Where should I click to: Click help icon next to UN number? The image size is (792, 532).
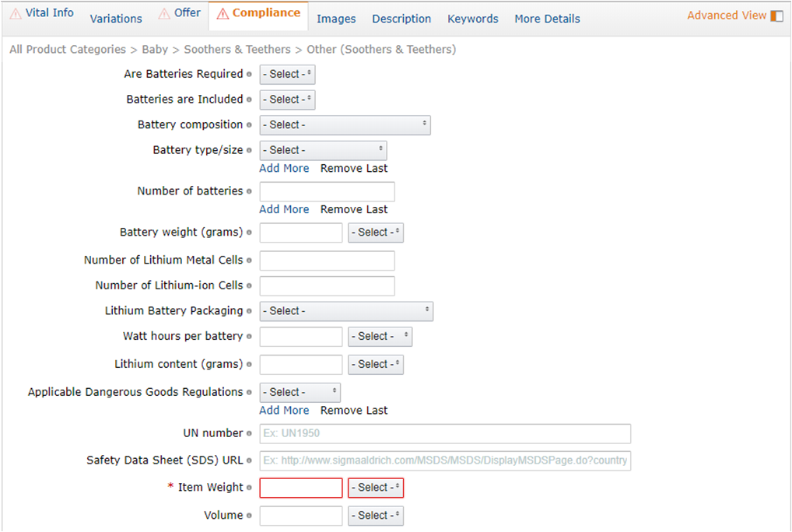249,433
